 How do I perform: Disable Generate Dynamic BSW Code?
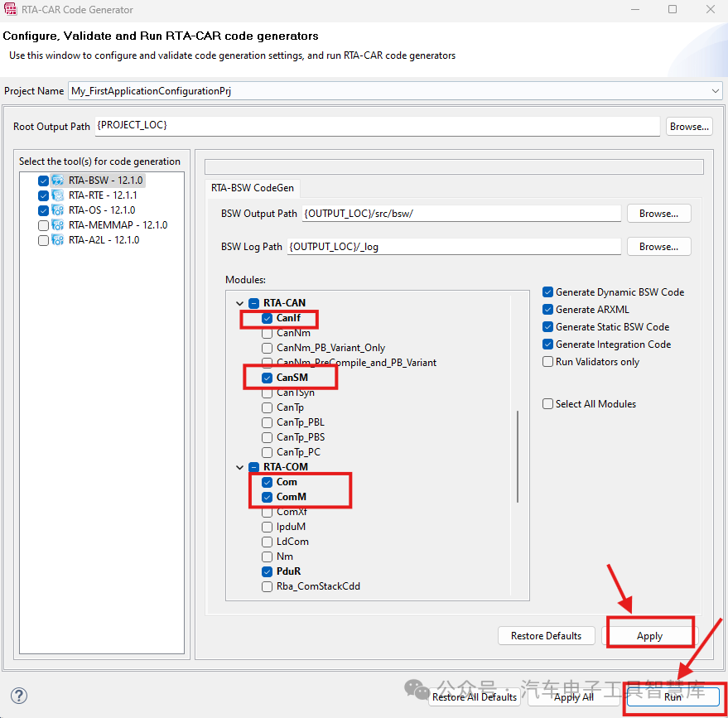click(547, 292)
